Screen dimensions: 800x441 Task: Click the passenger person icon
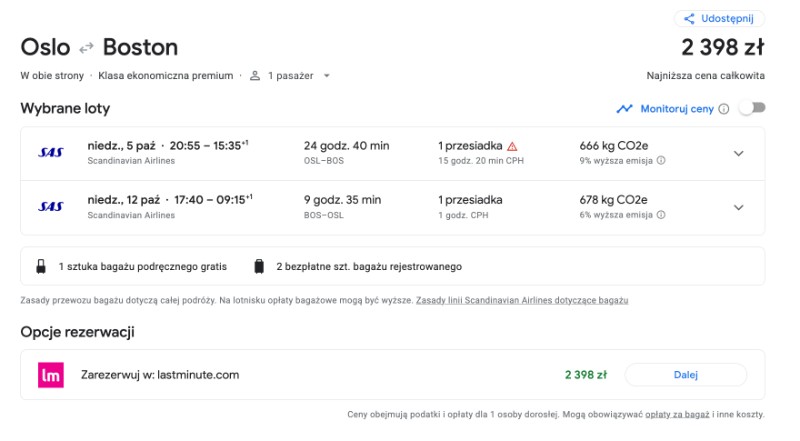(255, 76)
